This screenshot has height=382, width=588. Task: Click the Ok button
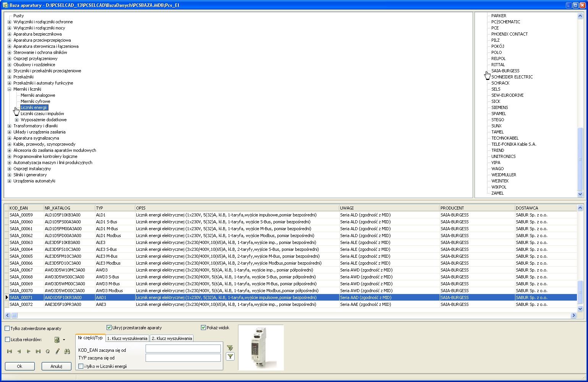(19, 366)
